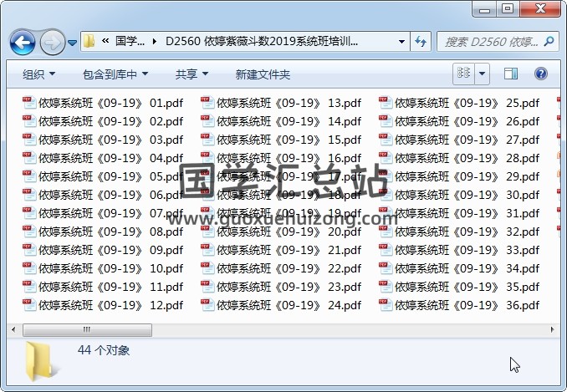Focus the search D2560 依婷 input field
Image resolution: width=567 pixels, height=392 pixels.
point(491,42)
